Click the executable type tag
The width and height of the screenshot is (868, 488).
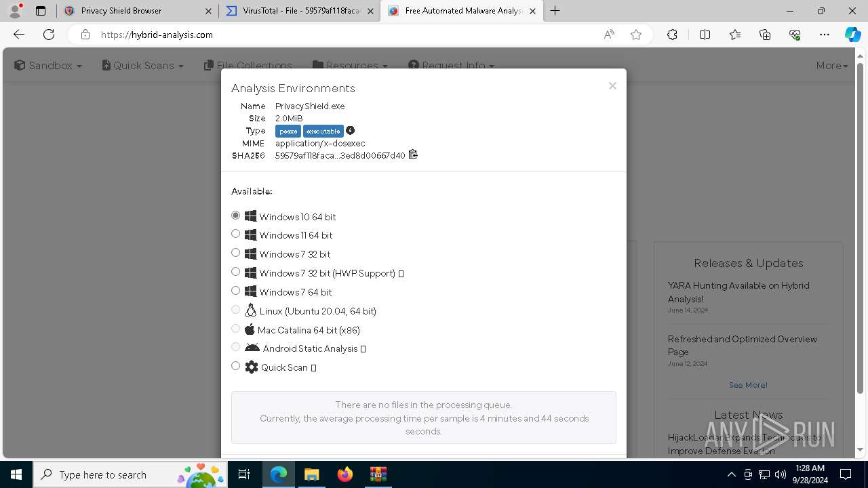click(x=323, y=131)
